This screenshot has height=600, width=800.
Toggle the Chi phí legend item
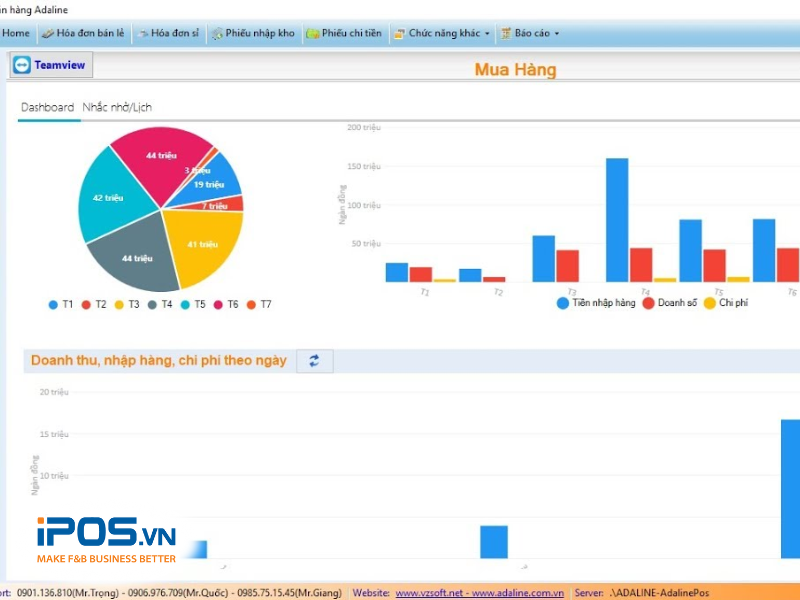coord(710,302)
